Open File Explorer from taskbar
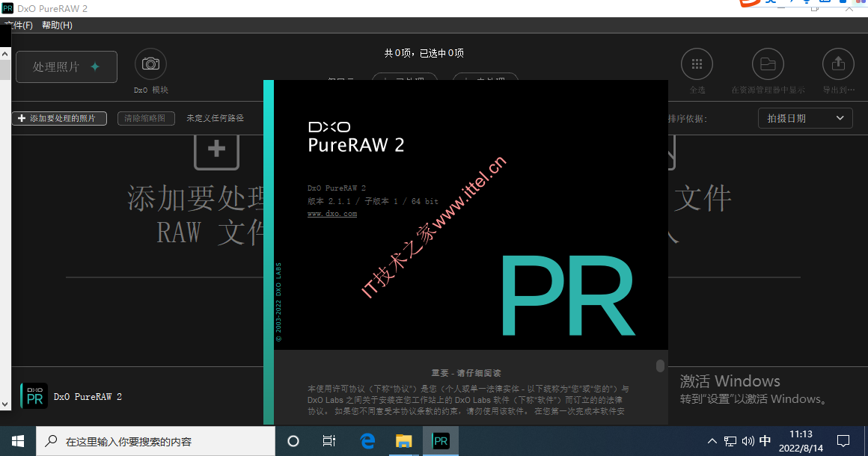868x456 pixels. [404, 441]
